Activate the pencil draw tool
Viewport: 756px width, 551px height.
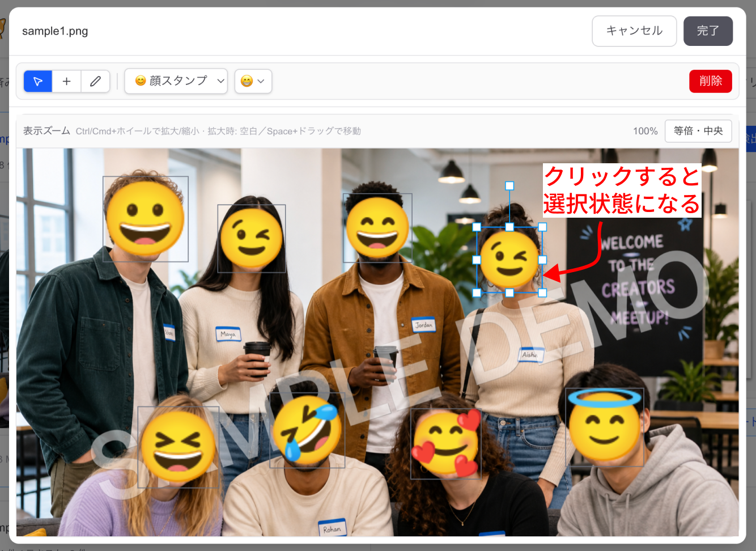(96, 81)
